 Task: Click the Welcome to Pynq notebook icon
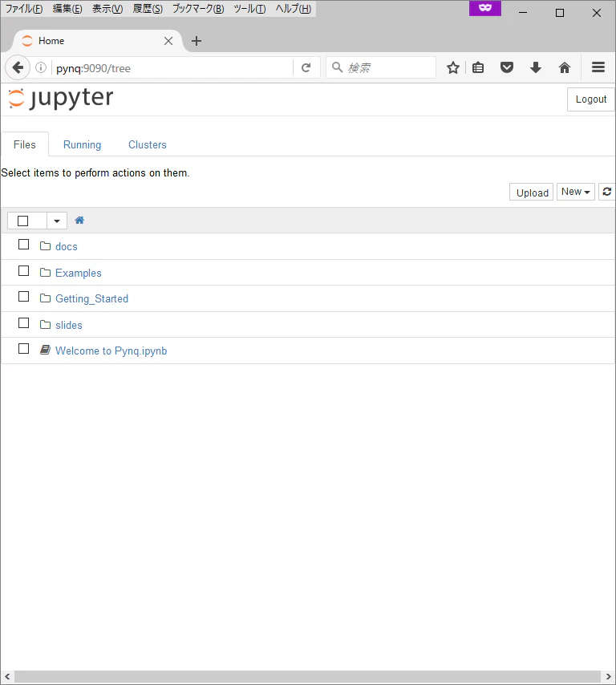(45, 350)
